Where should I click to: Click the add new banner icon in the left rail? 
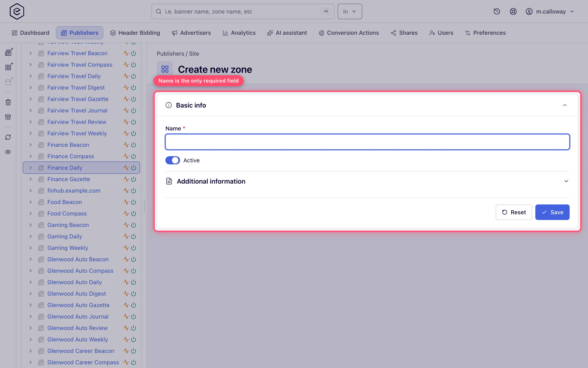point(9,81)
